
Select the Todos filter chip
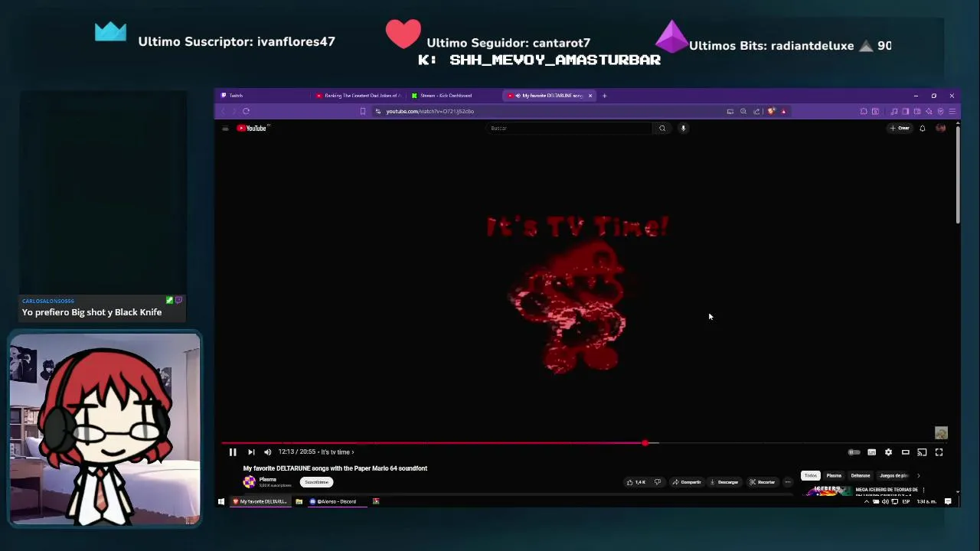click(x=810, y=476)
